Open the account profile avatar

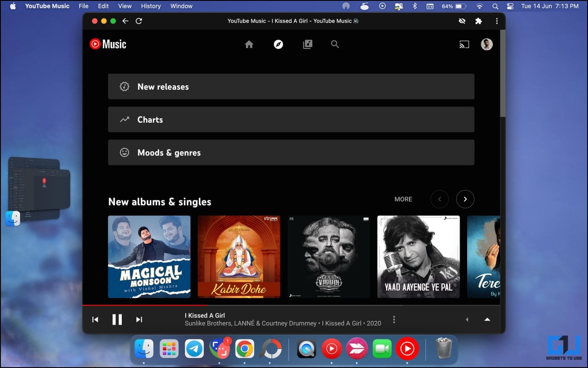pos(487,44)
